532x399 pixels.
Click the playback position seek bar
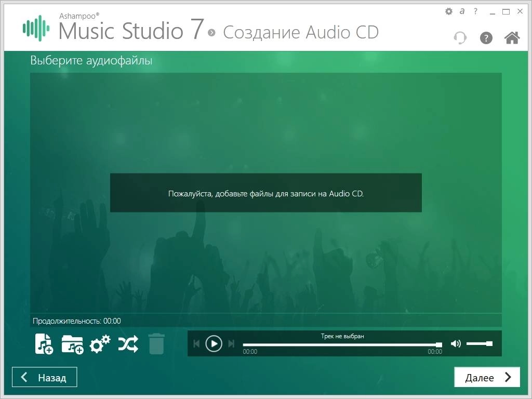coord(342,345)
